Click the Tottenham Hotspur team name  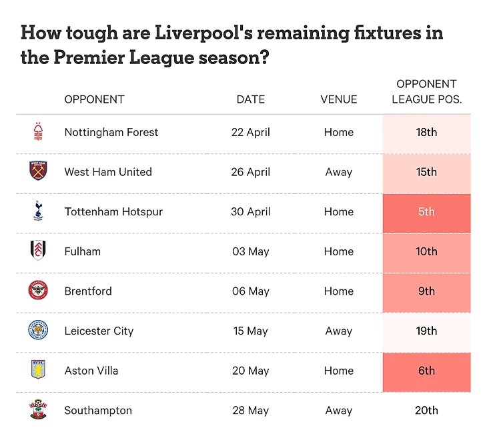point(113,212)
